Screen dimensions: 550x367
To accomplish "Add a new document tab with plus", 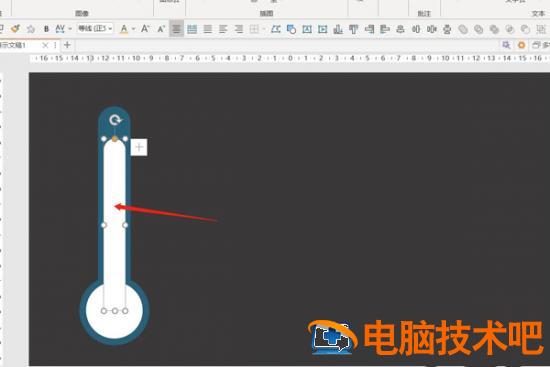I will click(x=67, y=45).
